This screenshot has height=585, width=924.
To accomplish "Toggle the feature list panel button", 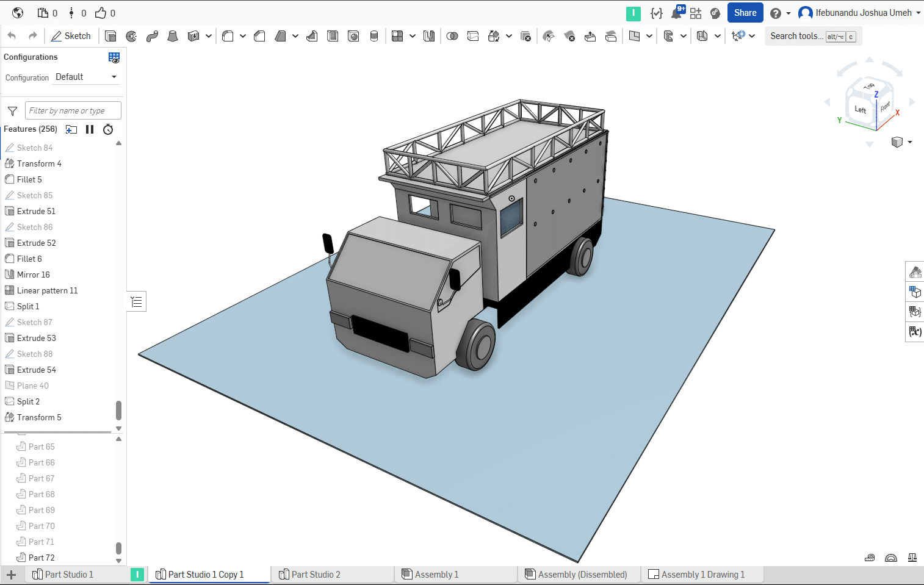I will [137, 301].
